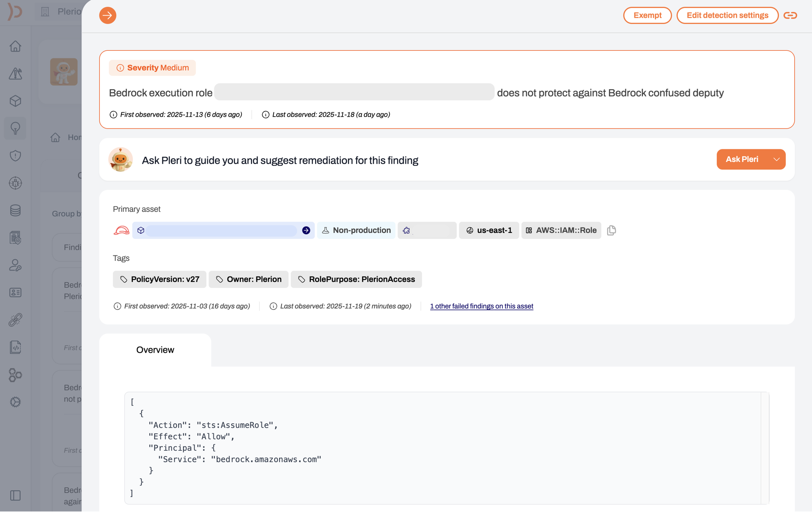Image resolution: width=812 pixels, height=512 pixels.
Task: Click Edit detection settings button
Action: click(727, 16)
